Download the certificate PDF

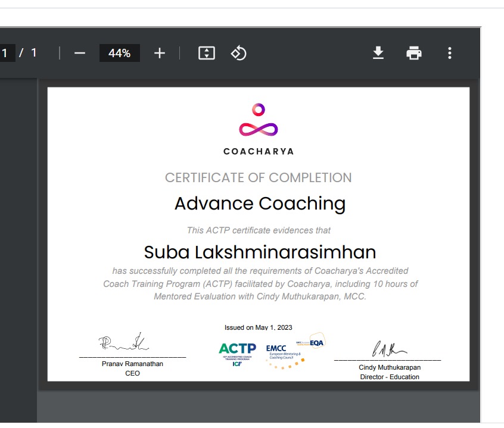coord(378,53)
